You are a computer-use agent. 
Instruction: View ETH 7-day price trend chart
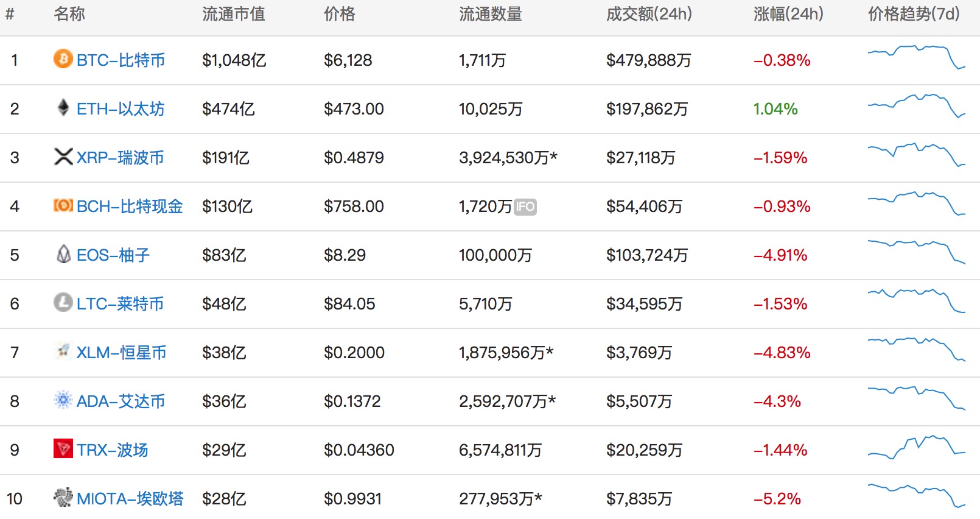pyautogui.click(x=917, y=106)
